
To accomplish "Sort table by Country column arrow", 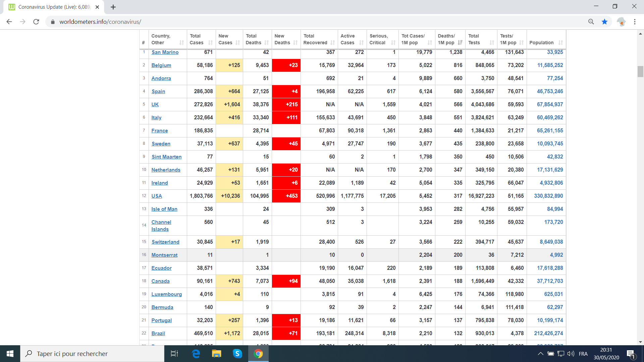I will coord(181,43).
